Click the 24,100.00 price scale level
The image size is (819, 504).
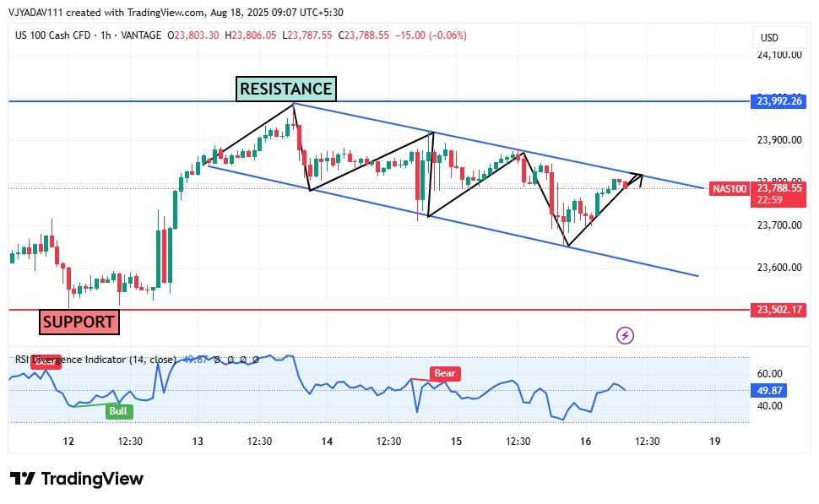pyautogui.click(x=777, y=54)
